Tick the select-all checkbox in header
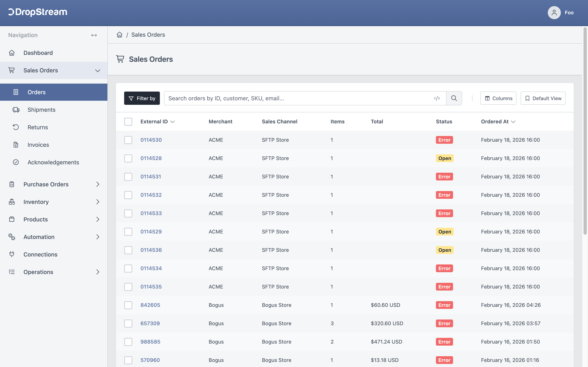 [x=128, y=122]
